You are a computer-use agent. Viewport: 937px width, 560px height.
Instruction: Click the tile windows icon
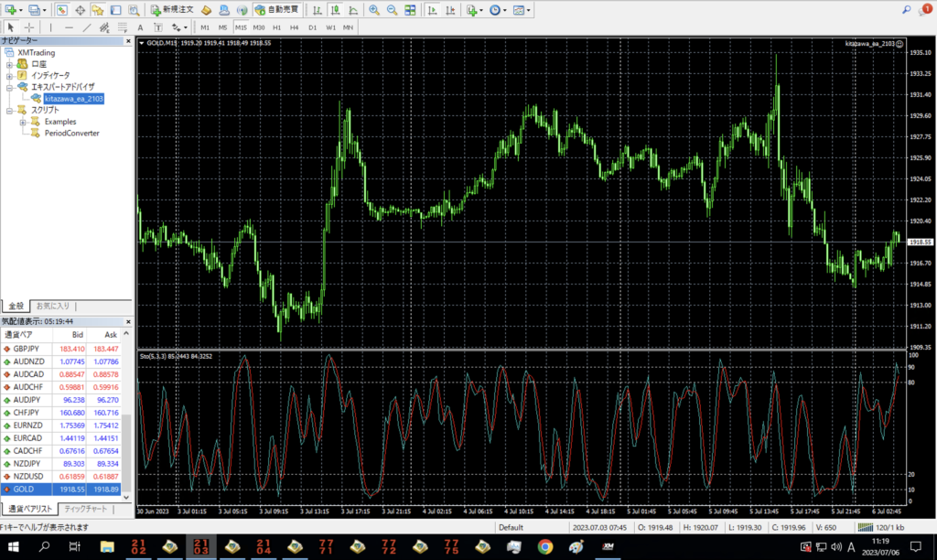point(410,10)
